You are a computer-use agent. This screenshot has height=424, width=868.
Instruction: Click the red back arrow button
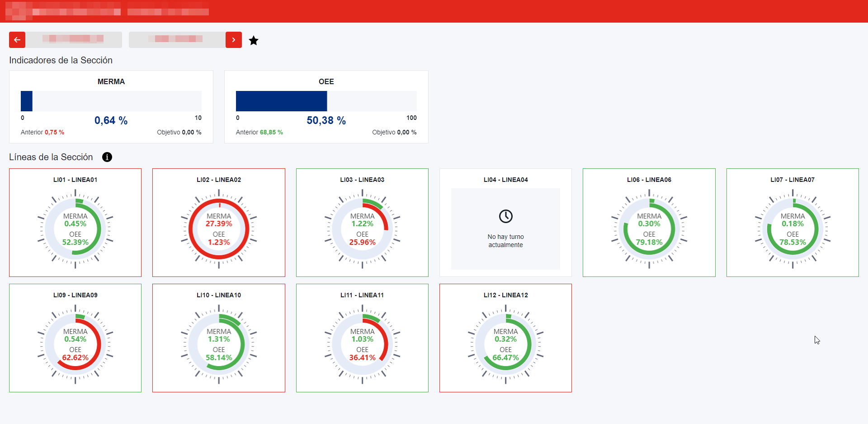(x=17, y=40)
